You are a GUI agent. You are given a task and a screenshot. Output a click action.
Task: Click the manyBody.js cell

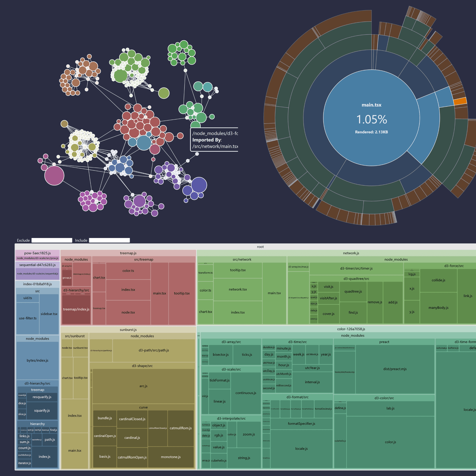pyautogui.click(x=438, y=308)
